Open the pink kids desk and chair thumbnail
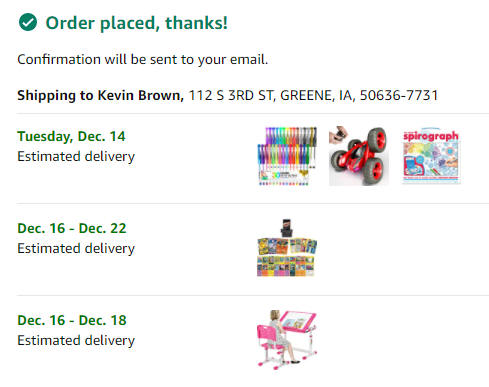Image resolution: width=489 pixels, height=387 pixels. [x=287, y=339]
